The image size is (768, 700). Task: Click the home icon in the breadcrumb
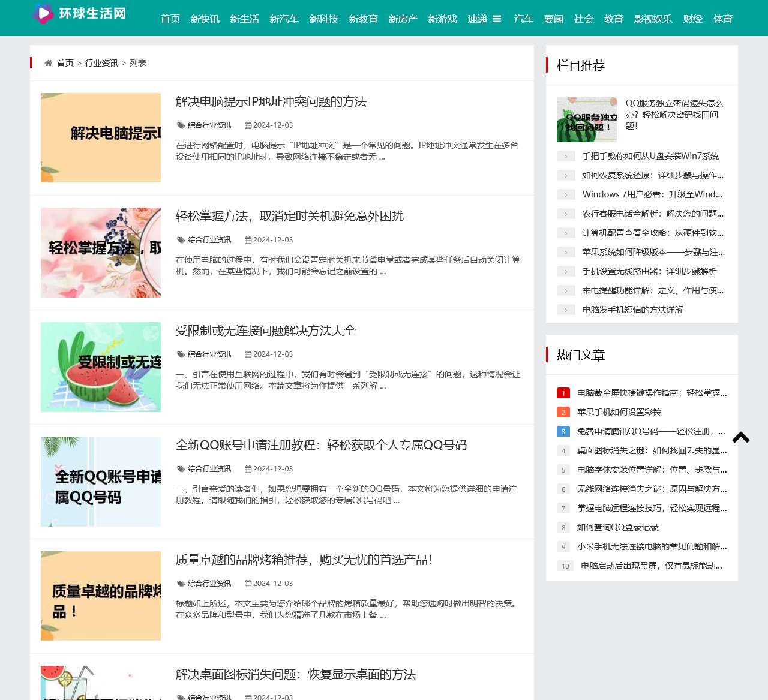49,63
